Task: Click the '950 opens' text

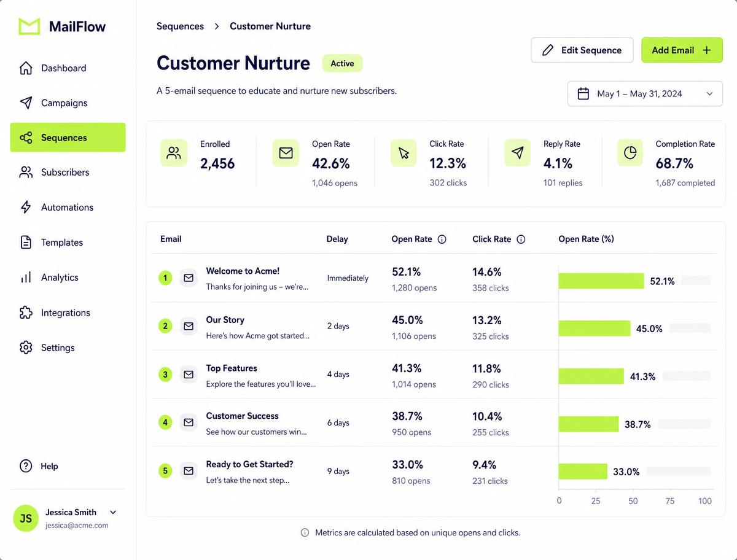Action: point(411,432)
